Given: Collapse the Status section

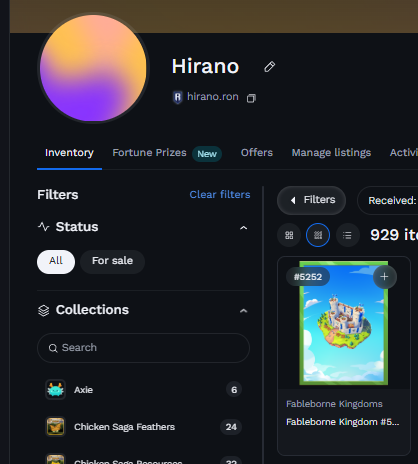Looking at the screenshot, I should tap(244, 228).
